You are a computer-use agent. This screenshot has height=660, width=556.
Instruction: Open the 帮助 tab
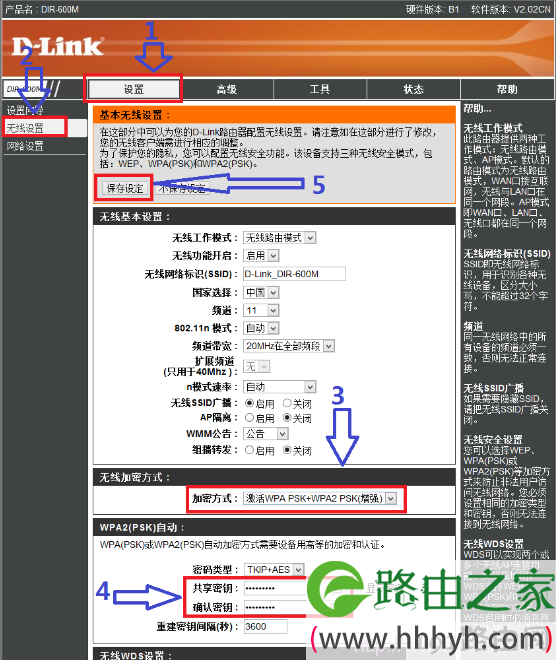[x=507, y=89]
